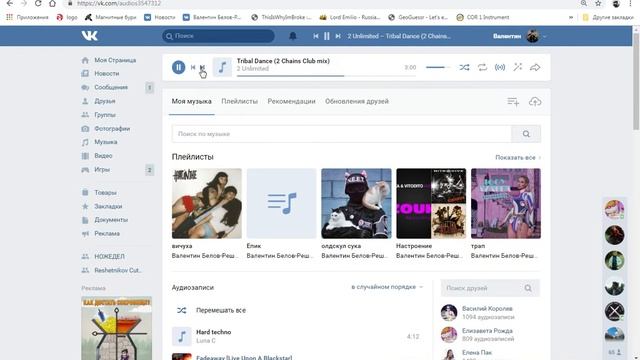Viewport: 640px width, 360px height.
Task: Reload the page in browser
Action: click(38, 3)
